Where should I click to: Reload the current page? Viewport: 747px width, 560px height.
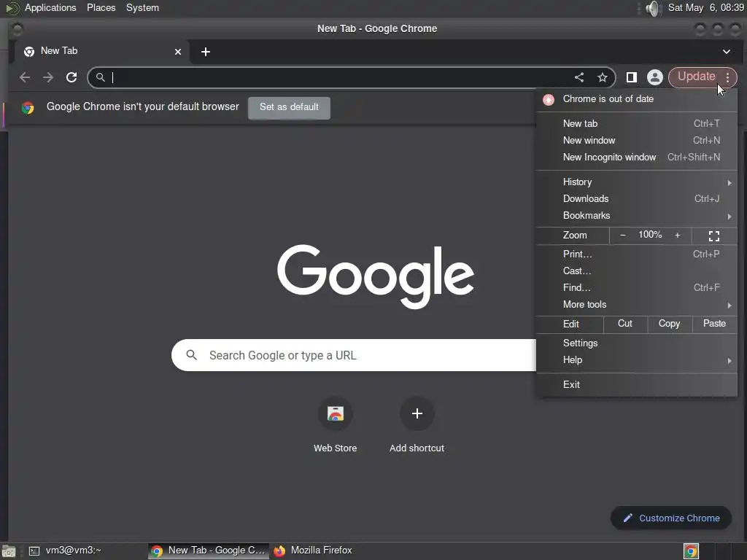pyautogui.click(x=71, y=77)
